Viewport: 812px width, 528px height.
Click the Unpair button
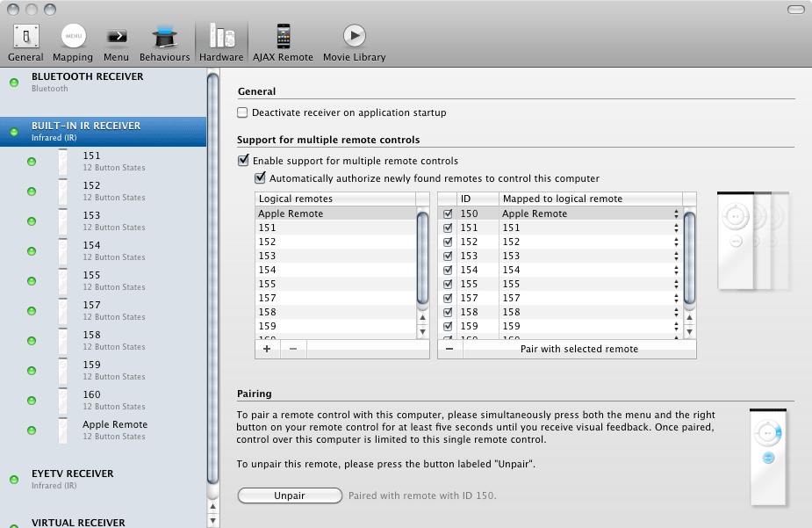[290, 496]
